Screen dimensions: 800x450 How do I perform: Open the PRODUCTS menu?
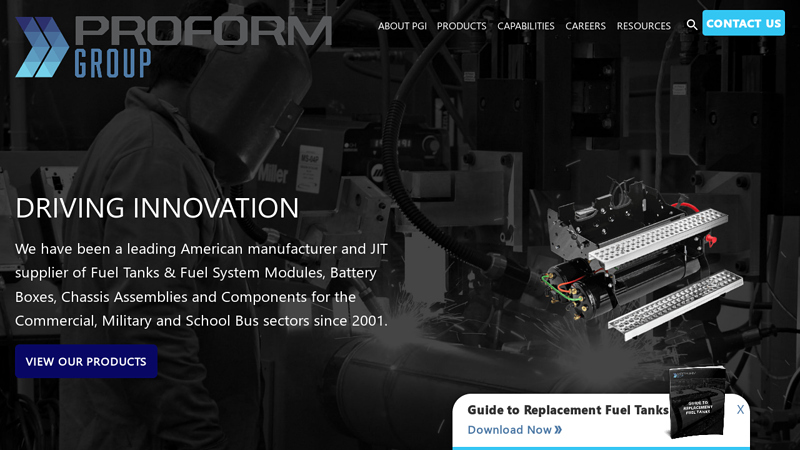[461, 26]
